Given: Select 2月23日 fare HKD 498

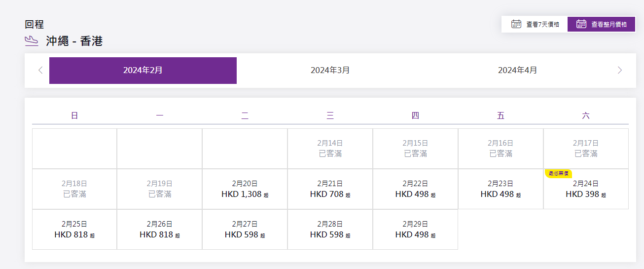Looking at the screenshot, I should pyautogui.click(x=501, y=190).
